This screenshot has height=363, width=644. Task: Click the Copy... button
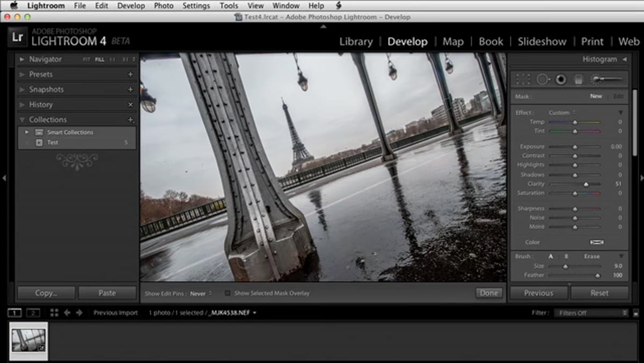[x=46, y=293]
